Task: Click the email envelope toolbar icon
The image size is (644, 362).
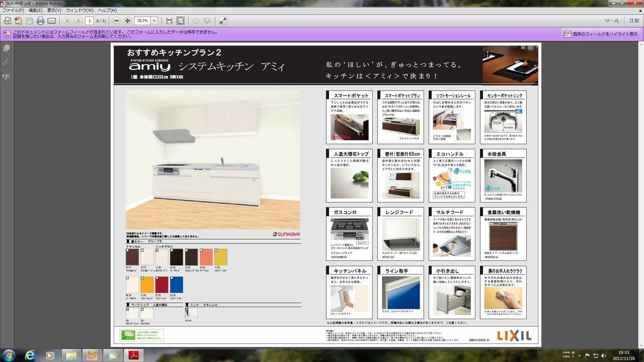Action: point(51,21)
